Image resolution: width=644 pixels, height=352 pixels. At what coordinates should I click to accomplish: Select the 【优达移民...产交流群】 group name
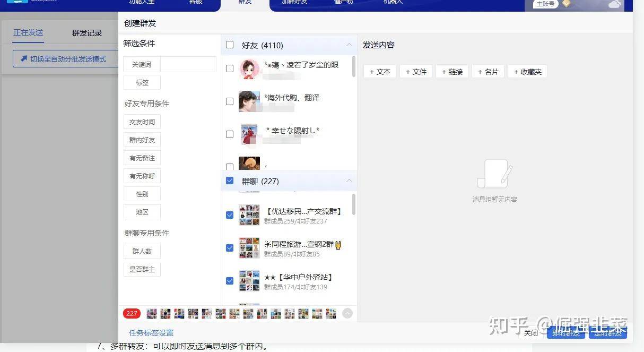click(303, 211)
